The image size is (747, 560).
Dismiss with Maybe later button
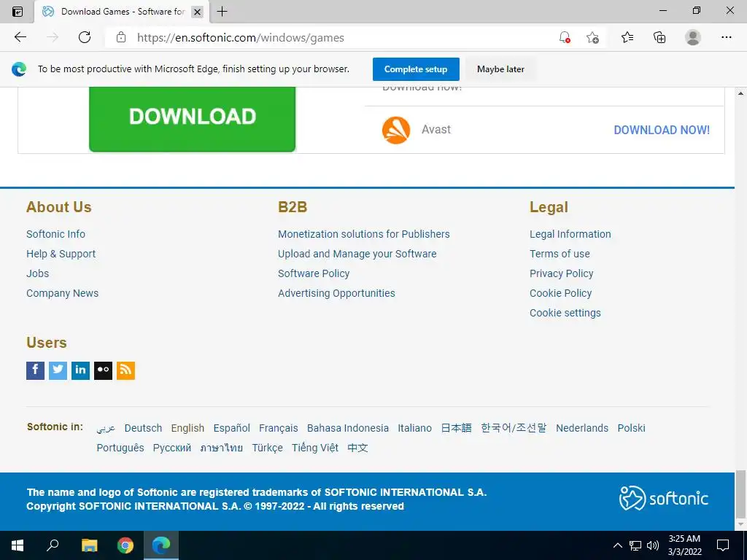(500, 69)
